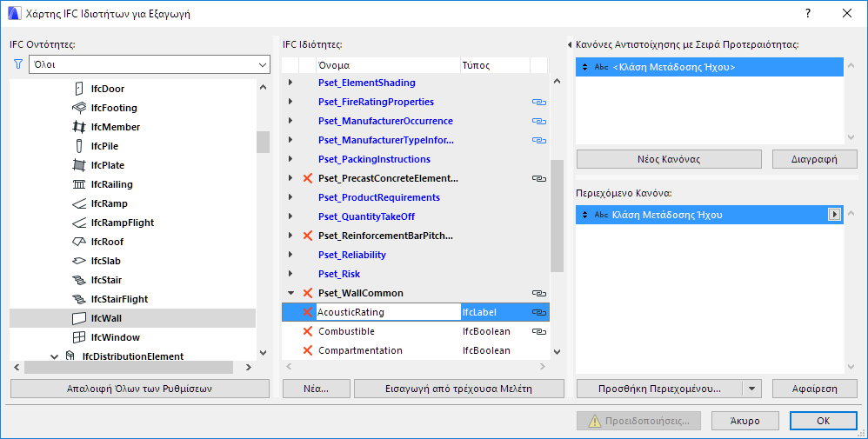
Task: Open the IFC entities filter dropdown
Action: tap(263, 65)
